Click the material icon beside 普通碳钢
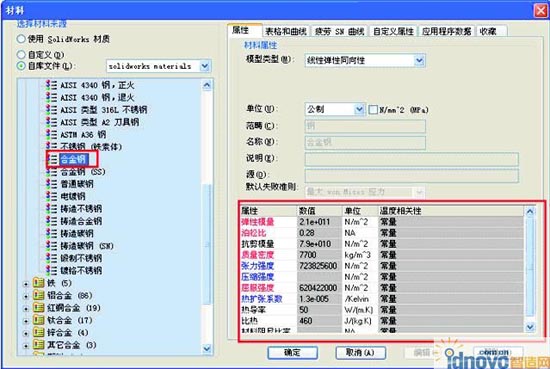This screenshot has height=369, width=550. click(51, 184)
